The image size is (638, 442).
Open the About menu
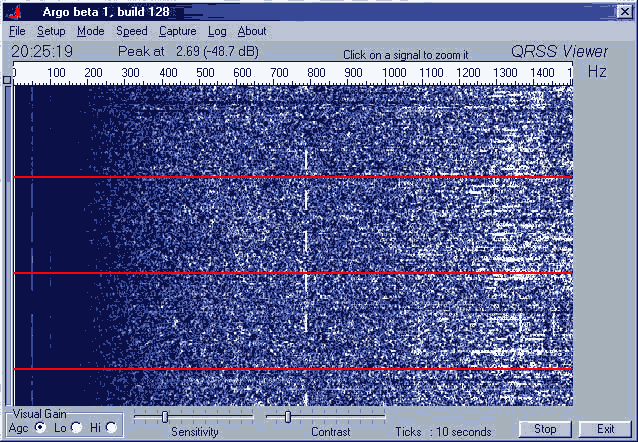pos(252,31)
